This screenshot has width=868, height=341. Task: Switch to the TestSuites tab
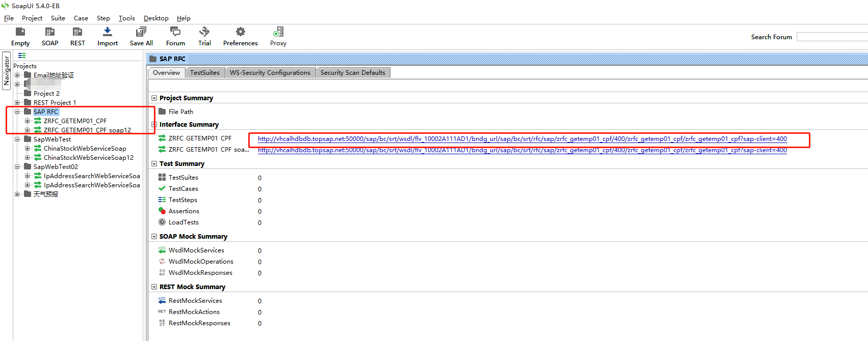tap(205, 73)
